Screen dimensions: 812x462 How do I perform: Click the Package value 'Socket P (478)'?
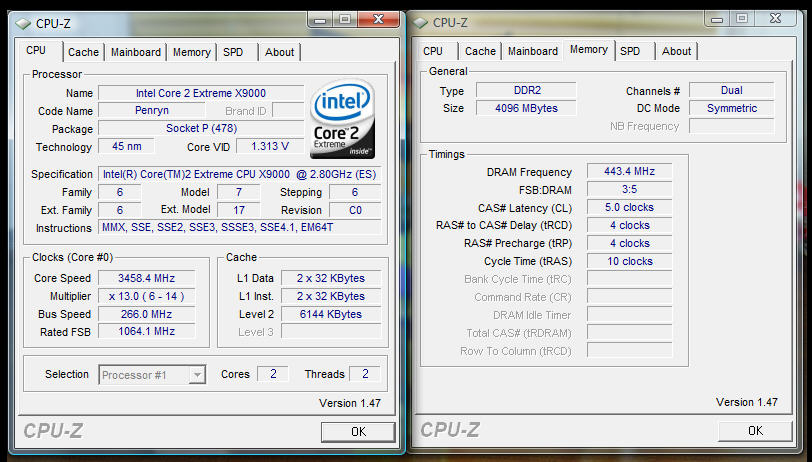[201, 128]
